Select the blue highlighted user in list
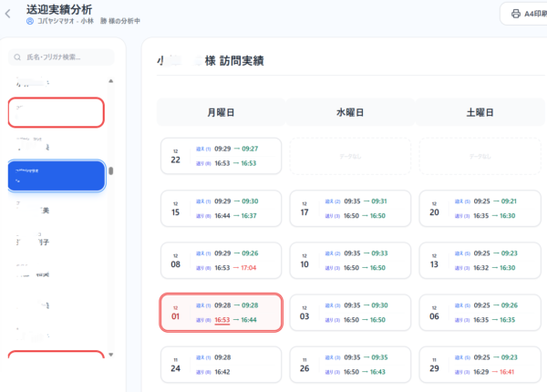The height and width of the screenshot is (392, 547). (56, 175)
